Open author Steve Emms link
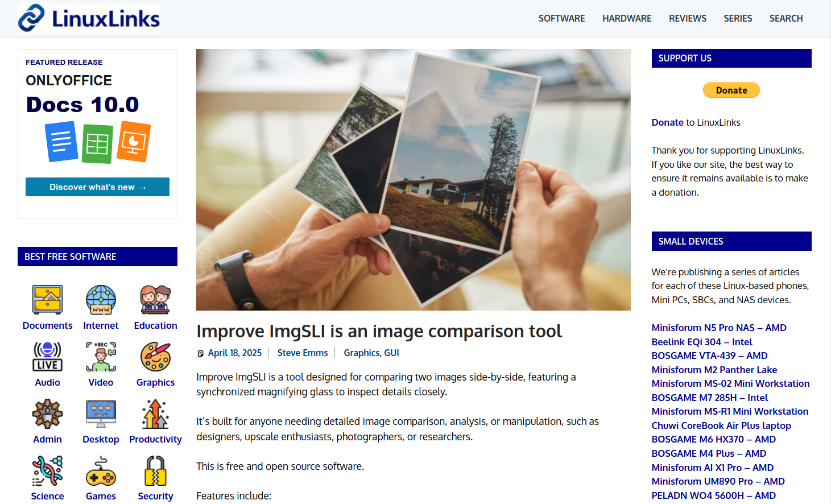The height and width of the screenshot is (504, 831). [303, 353]
